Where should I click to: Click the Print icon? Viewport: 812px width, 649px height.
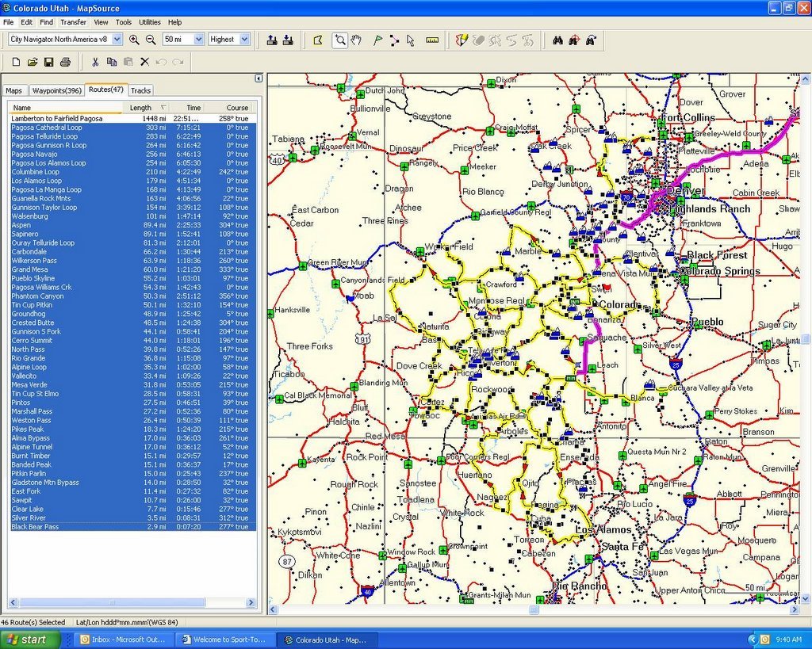point(65,62)
